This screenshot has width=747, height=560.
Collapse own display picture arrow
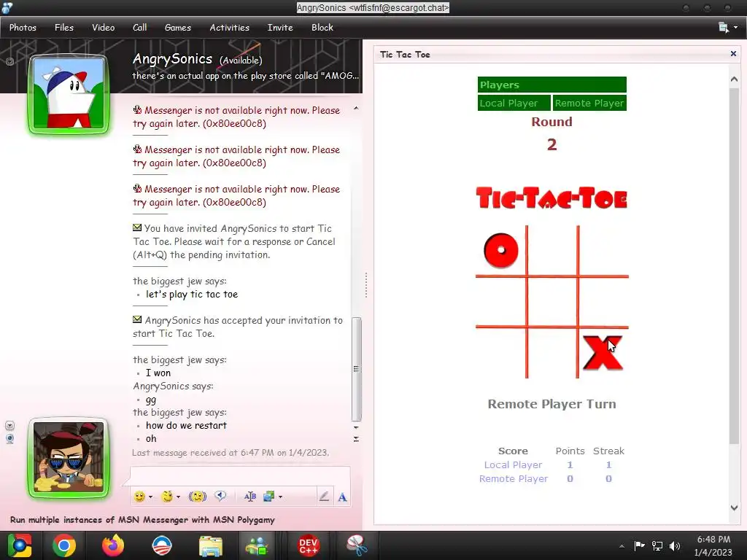pos(9,425)
